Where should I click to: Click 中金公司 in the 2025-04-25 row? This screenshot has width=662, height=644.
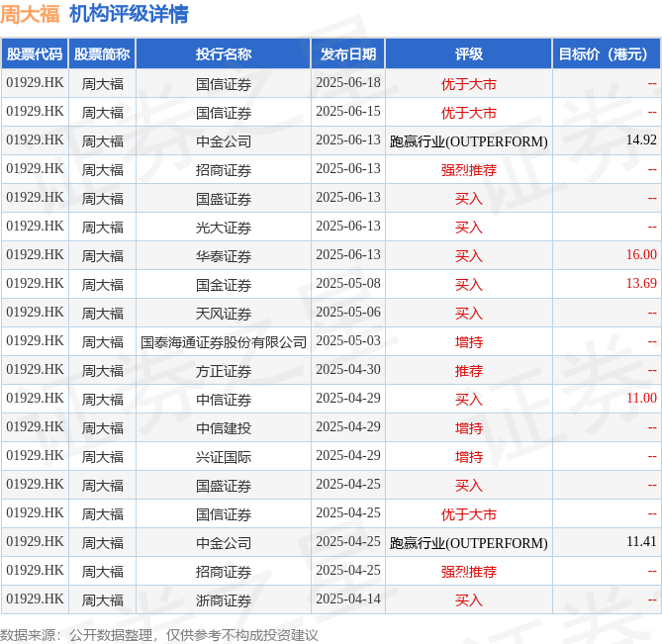click(224, 543)
